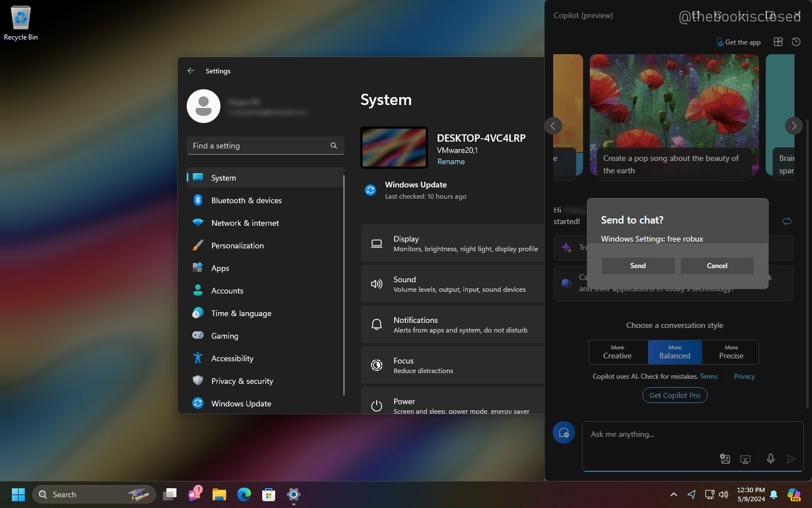The width and height of the screenshot is (812, 508).
Task: Select More Precise conversation style
Action: [731, 352]
